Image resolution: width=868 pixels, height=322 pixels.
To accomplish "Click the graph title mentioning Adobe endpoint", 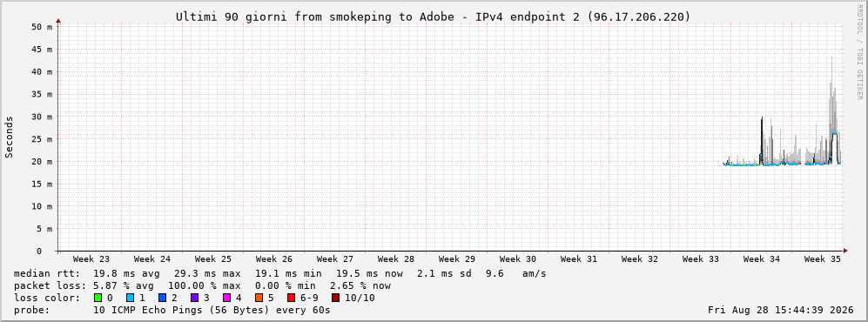I will click(x=434, y=17).
